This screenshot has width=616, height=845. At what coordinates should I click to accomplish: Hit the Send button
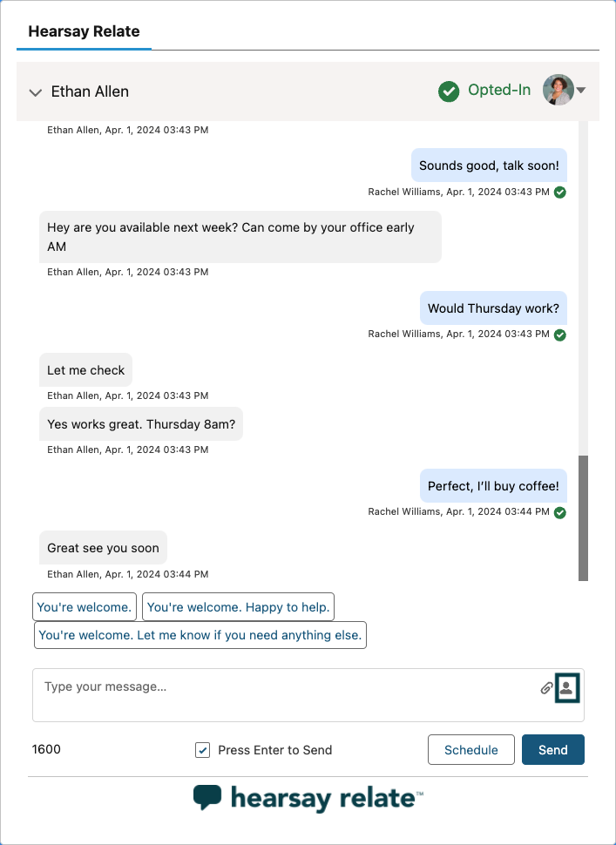552,750
